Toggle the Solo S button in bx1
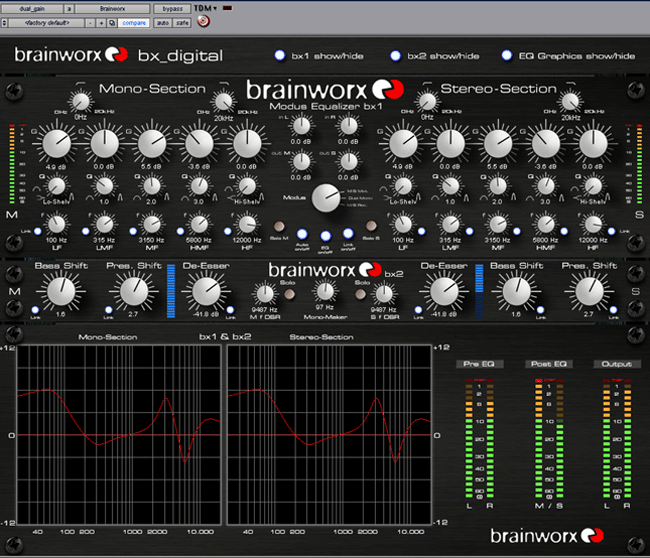Viewport: 650px width, 558px height. (x=371, y=226)
